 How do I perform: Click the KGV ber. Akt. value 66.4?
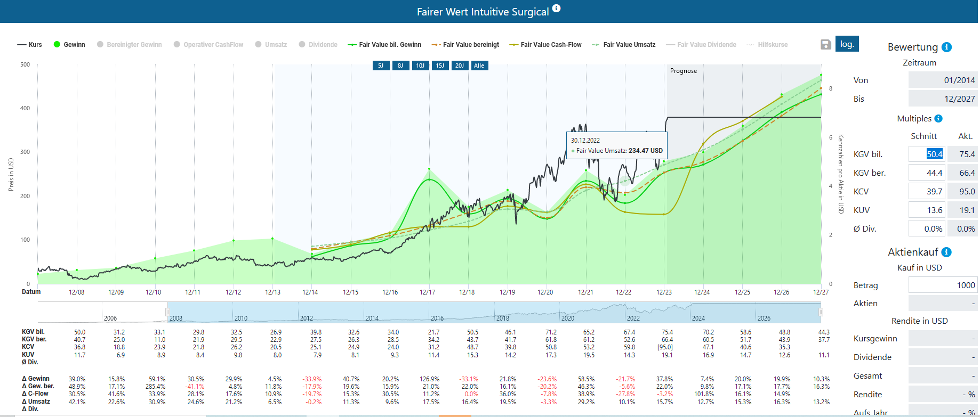(962, 173)
